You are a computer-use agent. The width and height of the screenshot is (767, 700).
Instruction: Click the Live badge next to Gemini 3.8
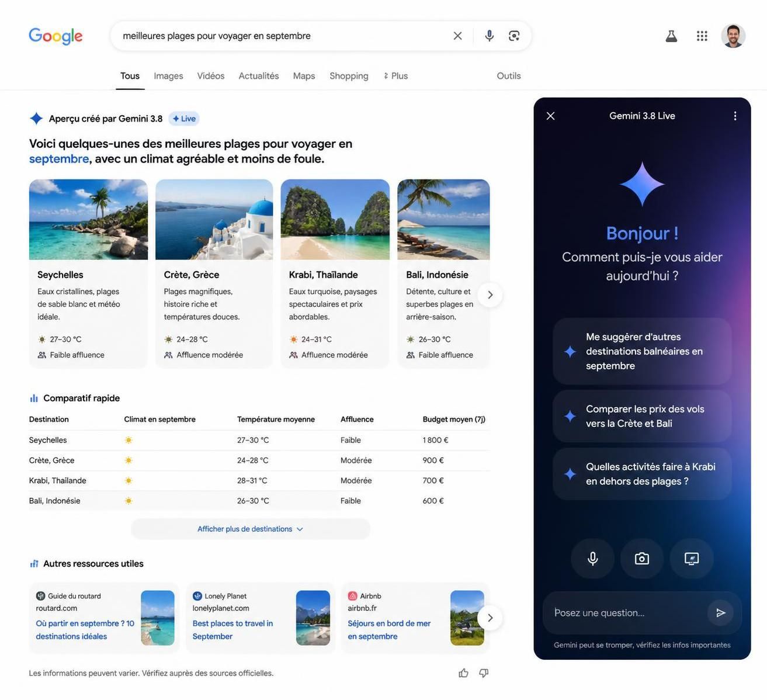click(x=184, y=119)
